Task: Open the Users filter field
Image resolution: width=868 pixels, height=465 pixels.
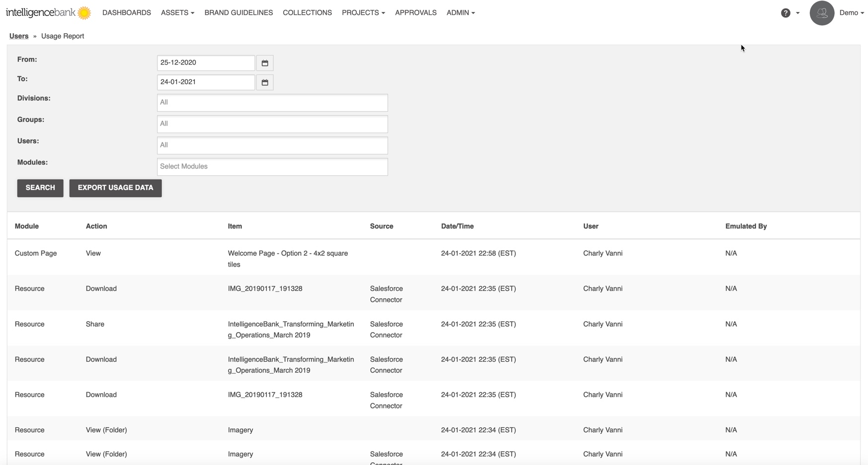Action: (x=272, y=145)
